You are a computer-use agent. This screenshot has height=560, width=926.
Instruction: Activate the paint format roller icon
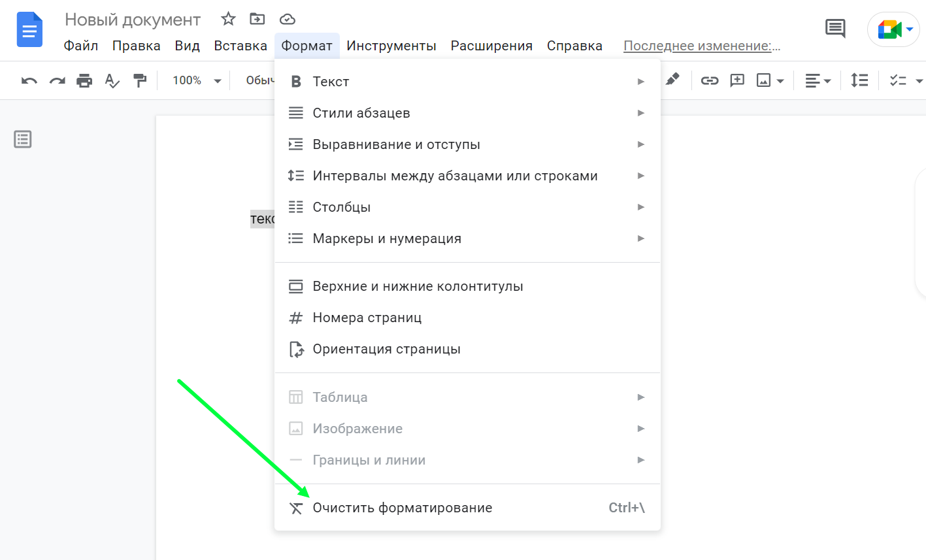coord(140,80)
